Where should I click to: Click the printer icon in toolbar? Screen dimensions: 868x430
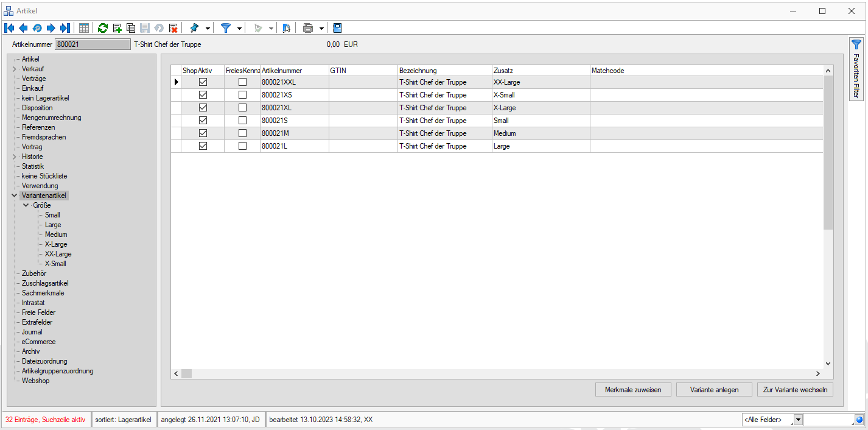point(308,28)
